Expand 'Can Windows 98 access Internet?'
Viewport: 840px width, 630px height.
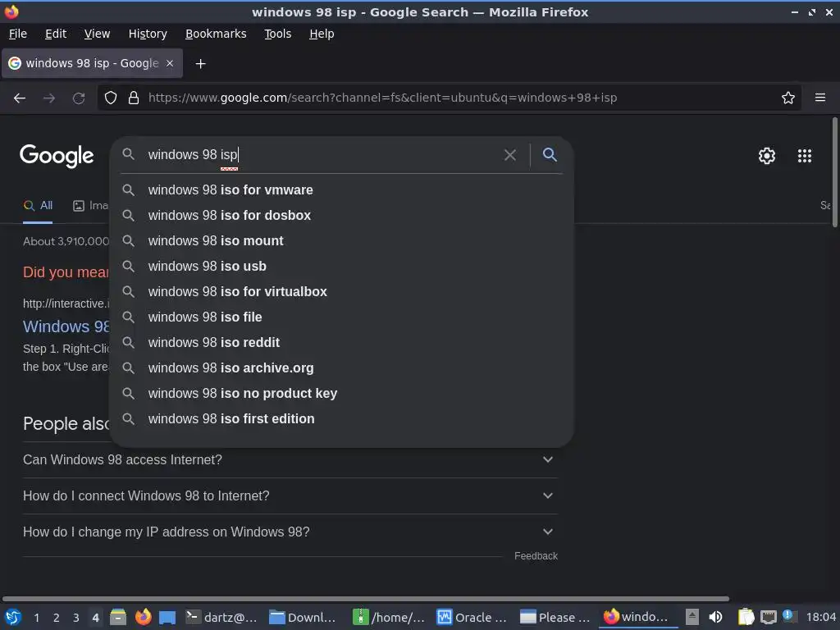point(290,459)
